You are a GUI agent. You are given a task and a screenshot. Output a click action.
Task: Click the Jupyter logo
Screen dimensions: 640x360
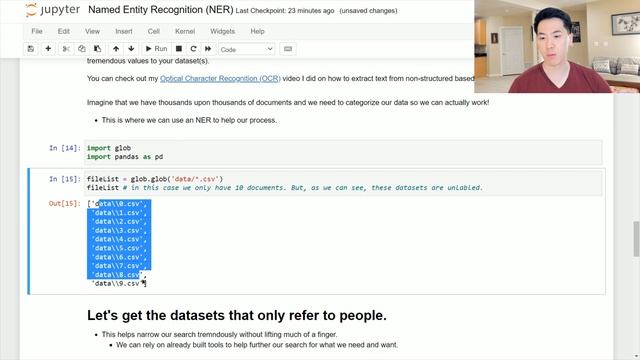point(53,10)
